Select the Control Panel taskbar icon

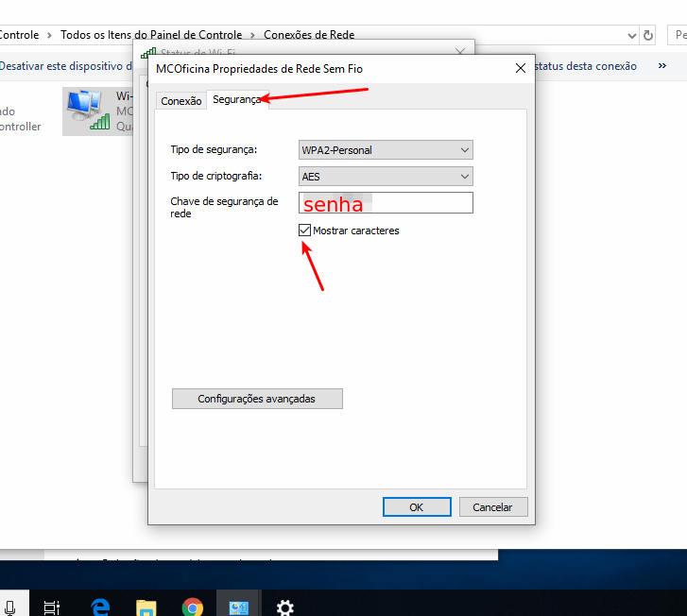point(238,607)
